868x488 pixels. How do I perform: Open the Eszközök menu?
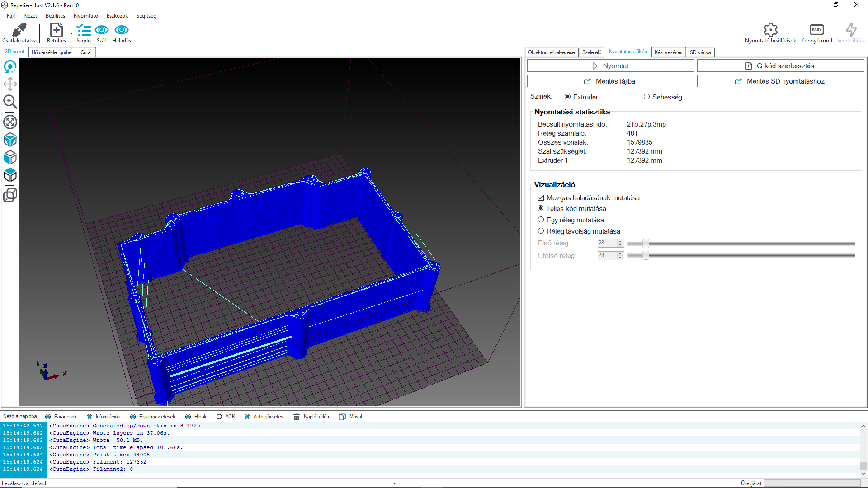(117, 16)
